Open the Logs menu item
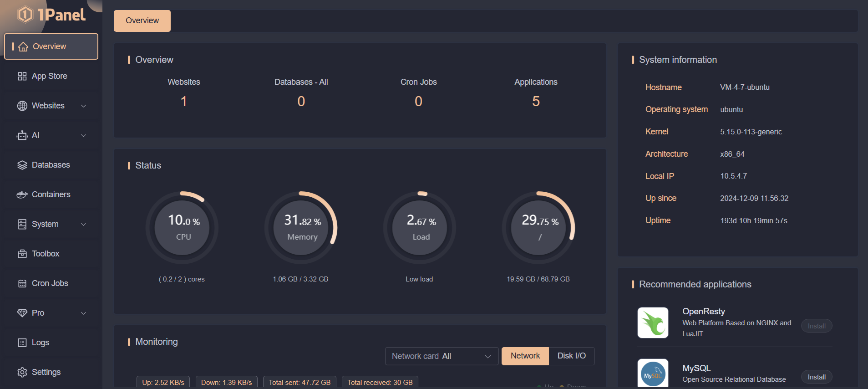This screenshot has width=868, height=389. [x=51, y=343]
